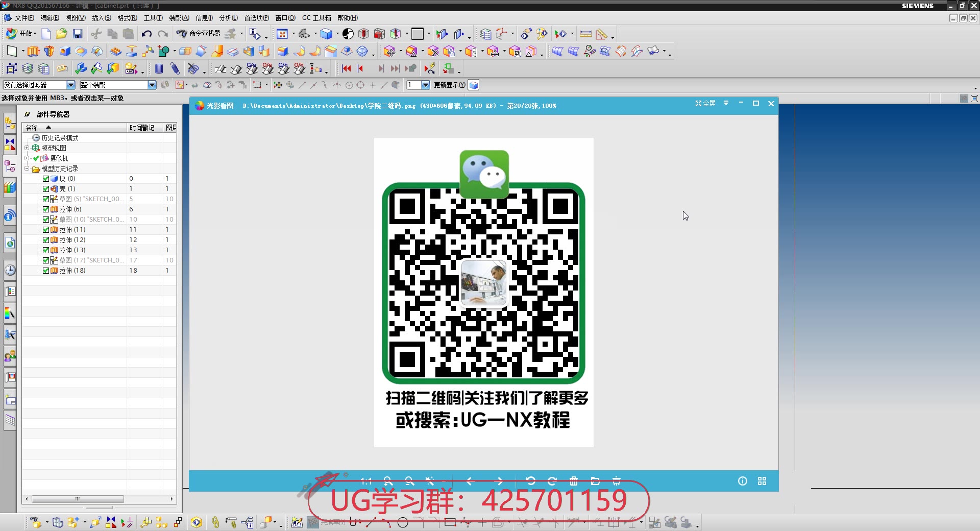The image size is (980, 531).
Task: Open the Roles icon in sidebar
Action: pos(10,356)
